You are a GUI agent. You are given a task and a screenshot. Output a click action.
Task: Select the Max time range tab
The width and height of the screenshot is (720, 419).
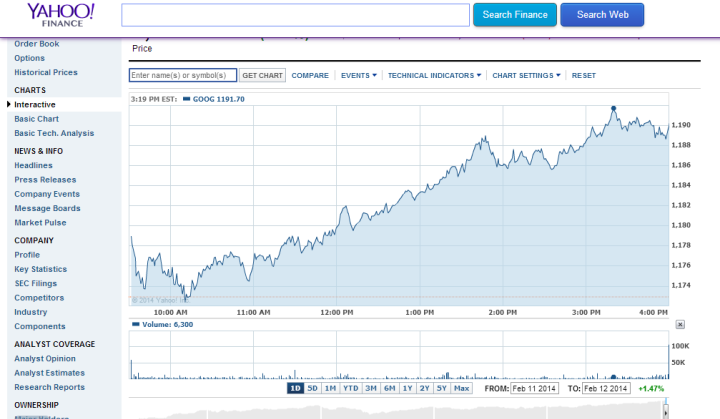(461, 388)
